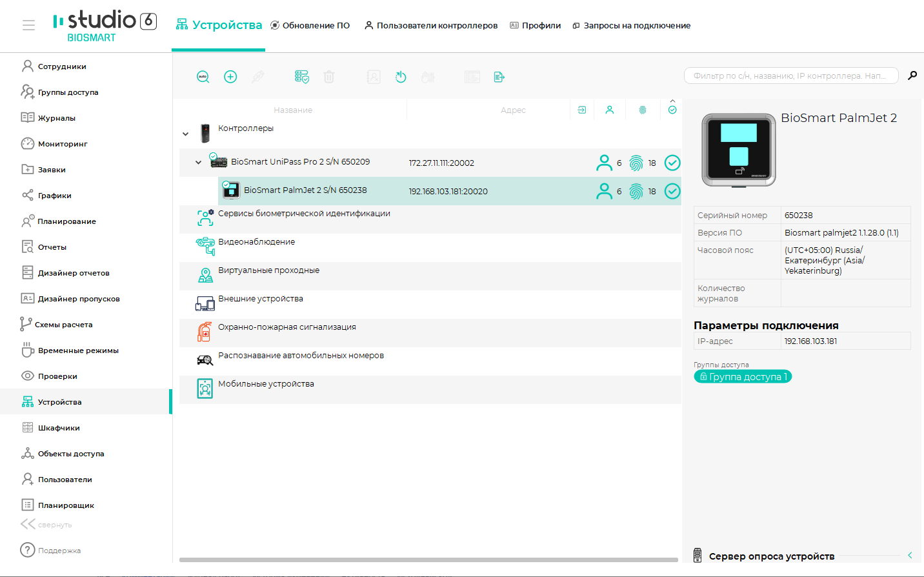The height and width of the screenshot is (577, 924).
Task: Click the users column header icon
Action: [x=610, y=110]
